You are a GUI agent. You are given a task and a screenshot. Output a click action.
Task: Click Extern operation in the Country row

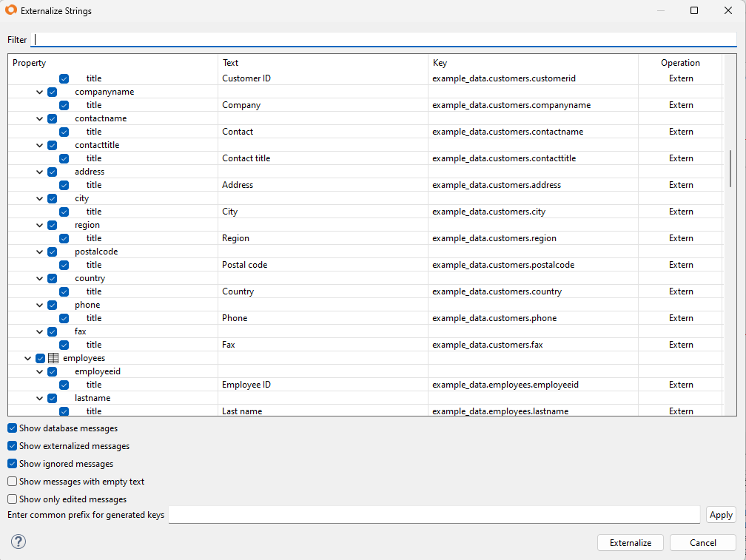click(681, 291)
